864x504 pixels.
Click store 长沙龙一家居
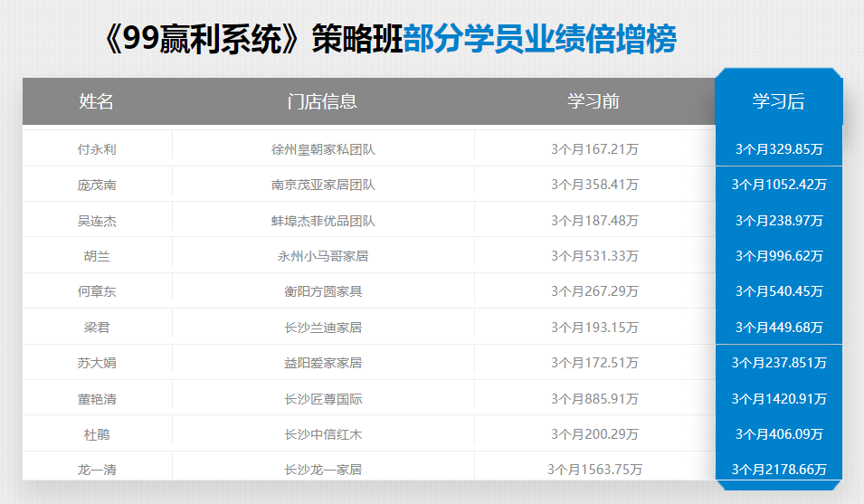(323, 470)
